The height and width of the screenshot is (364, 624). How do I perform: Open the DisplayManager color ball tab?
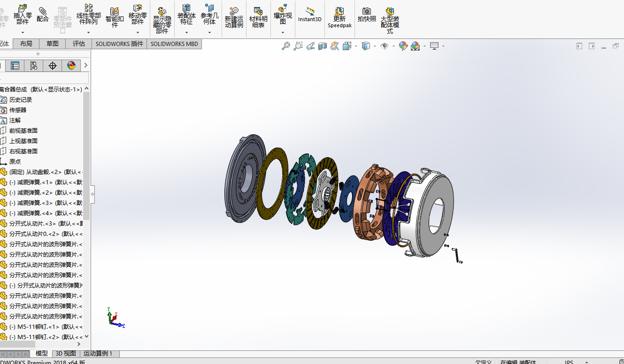click(71, 66)
